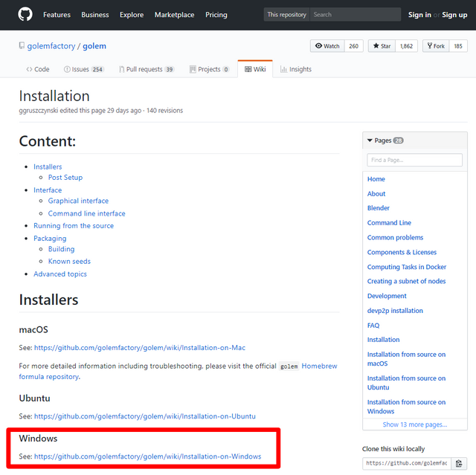This screenshot has width=476, height=475.
Task: Select the clone wiki URL field
Action: click(407, 463)
